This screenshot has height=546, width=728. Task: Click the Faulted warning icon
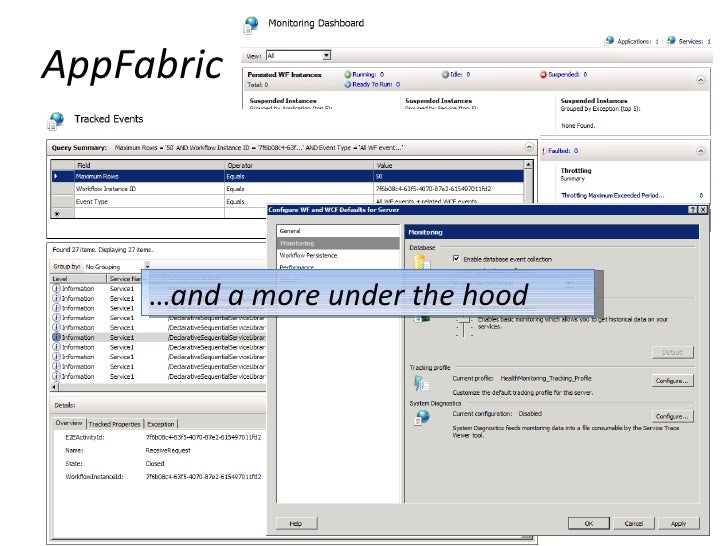tap(544, 151)
